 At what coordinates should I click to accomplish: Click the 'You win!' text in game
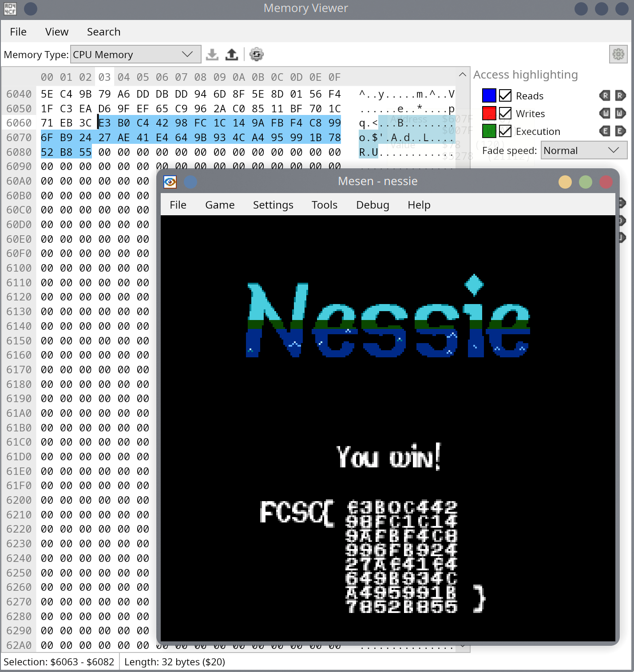coord(388,456)
